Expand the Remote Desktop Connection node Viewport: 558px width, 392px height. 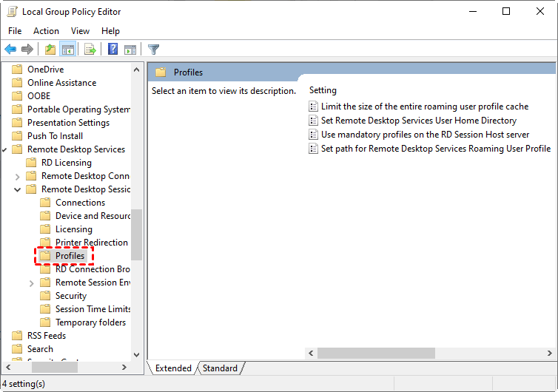[x=18, y=176]
